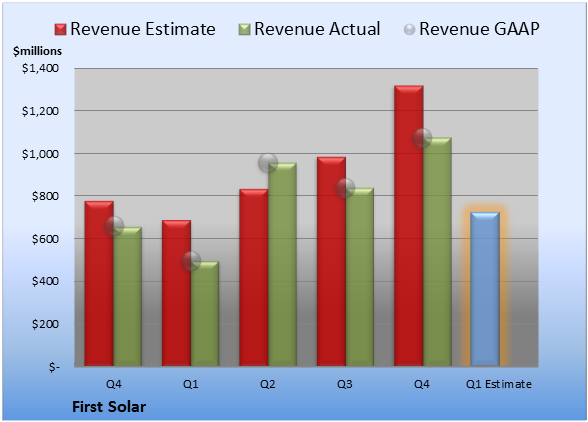This screenshot has width=588, height=422.
Task: Click the '$1,000' axis value
Action: (x=40, y=154)
